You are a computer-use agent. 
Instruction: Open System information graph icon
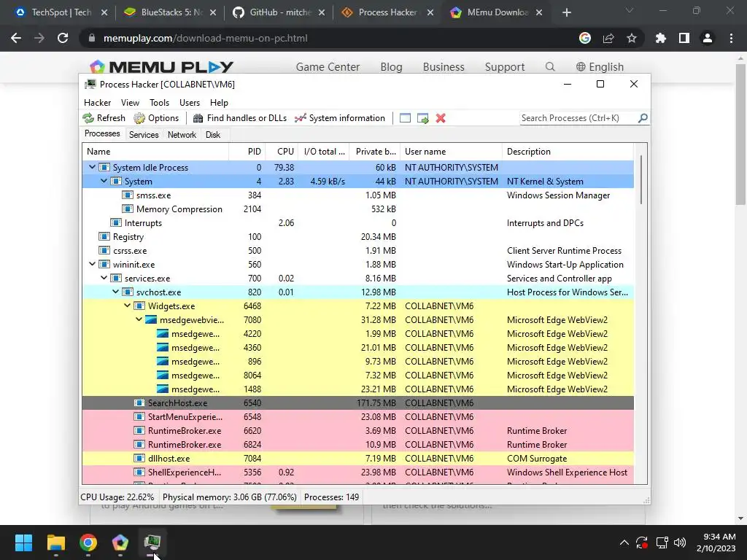300,118
